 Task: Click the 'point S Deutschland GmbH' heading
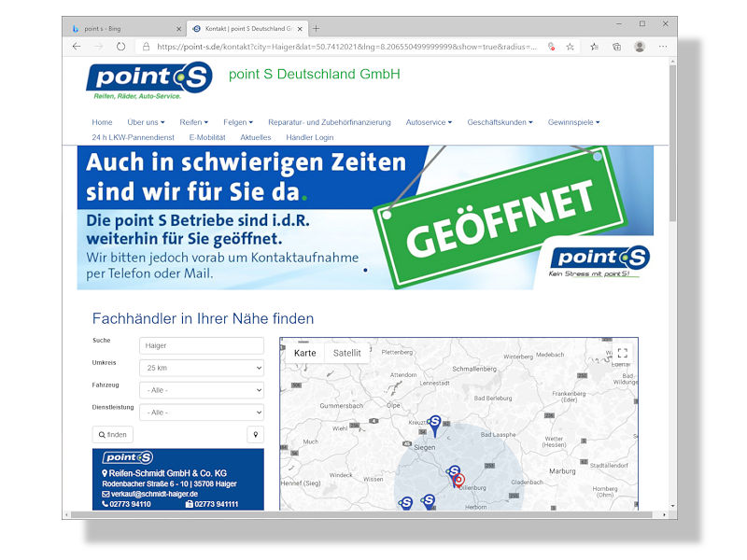click(315, 75)
